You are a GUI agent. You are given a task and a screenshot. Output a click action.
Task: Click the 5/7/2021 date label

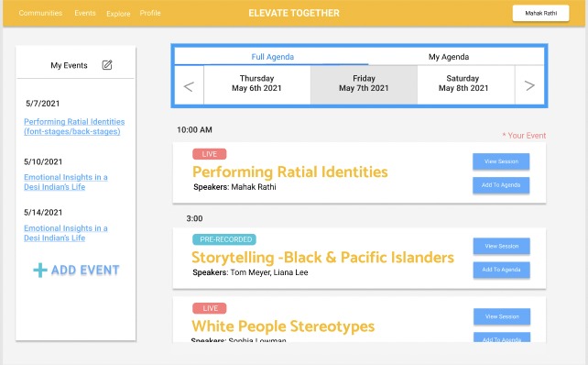pyautogui.click(x=42, y=104)
